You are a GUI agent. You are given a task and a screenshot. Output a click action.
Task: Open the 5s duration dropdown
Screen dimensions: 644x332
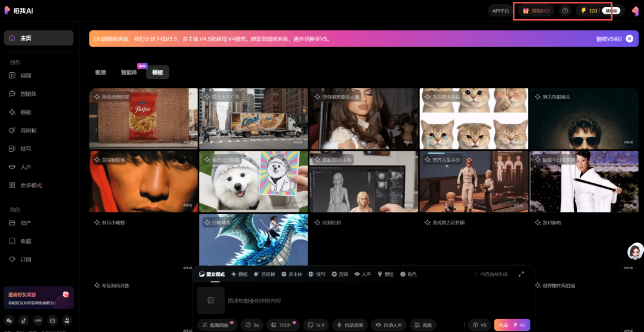(252, 325)
